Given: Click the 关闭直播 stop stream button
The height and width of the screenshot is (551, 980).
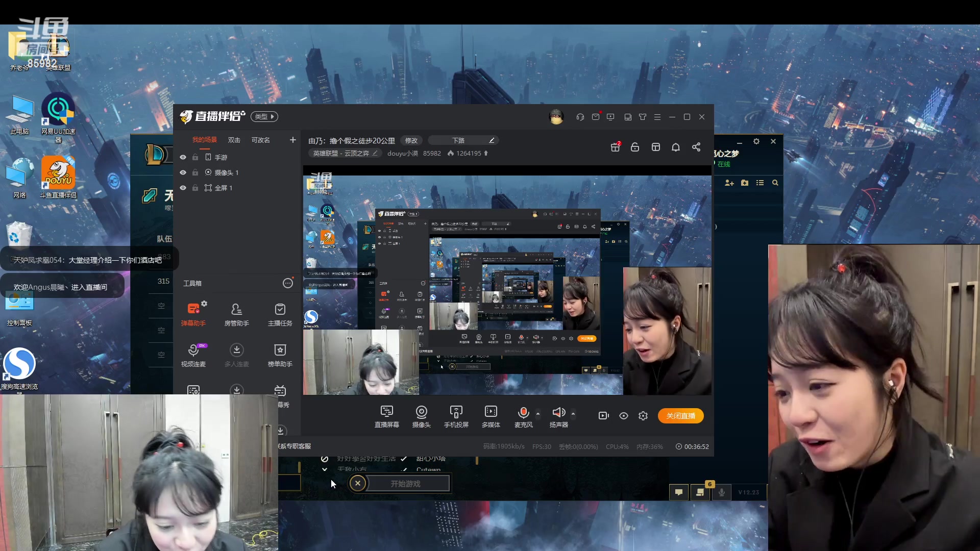Looking at the screenshot, I should 680,416.
